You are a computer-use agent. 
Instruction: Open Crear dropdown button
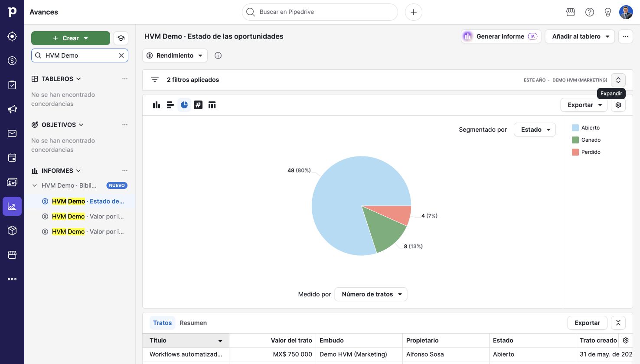tap(71, 38)
